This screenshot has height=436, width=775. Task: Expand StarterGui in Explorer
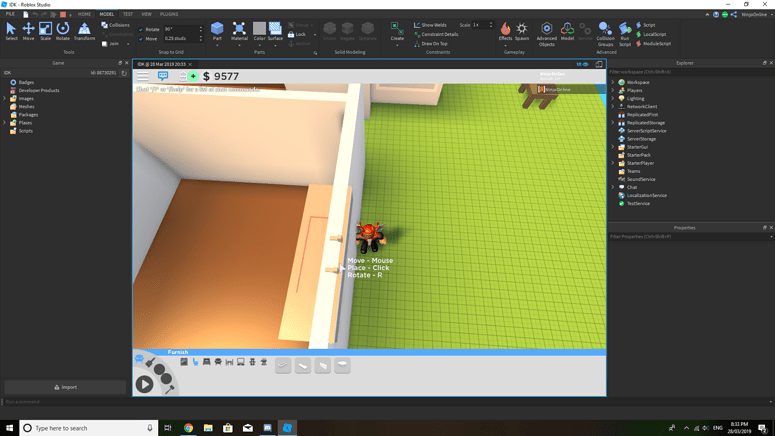[613, 147]
